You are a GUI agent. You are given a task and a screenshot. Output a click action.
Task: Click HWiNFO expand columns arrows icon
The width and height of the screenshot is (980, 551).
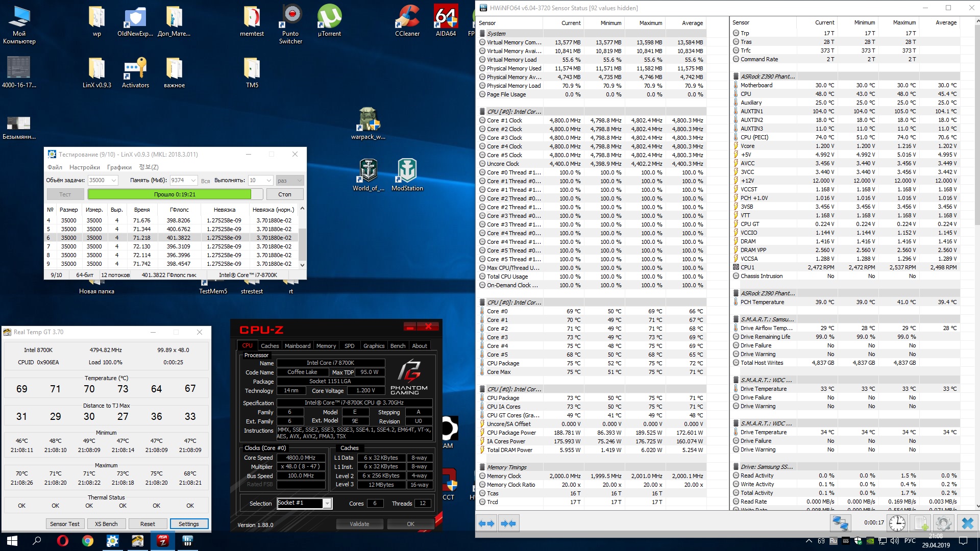click(x=486, y=523)
